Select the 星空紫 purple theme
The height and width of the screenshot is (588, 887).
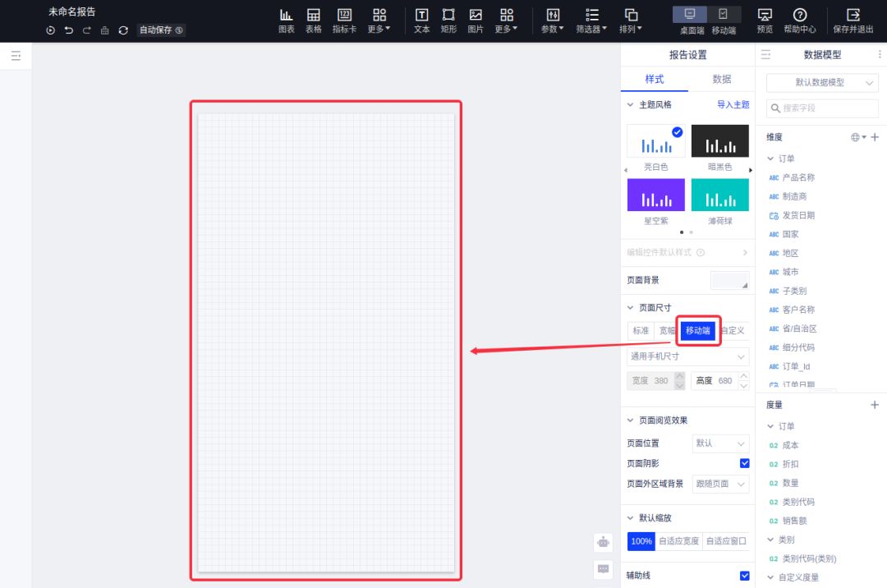click(x=656, y=195)
